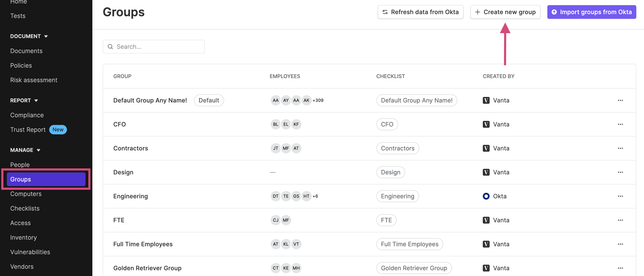Open the Default Group Any Name! checklist
644x276 pixels.
coord(417,100)
